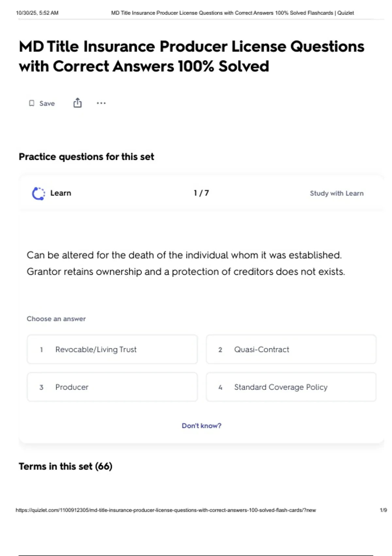Click the Learn label text
Screen dimensions: 392x556
click(60, 193)
